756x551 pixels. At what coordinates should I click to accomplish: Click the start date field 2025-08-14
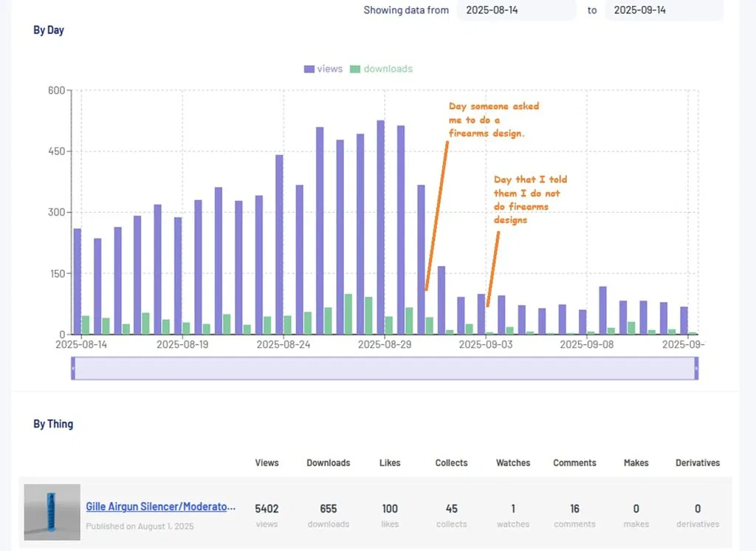(515, 10)
